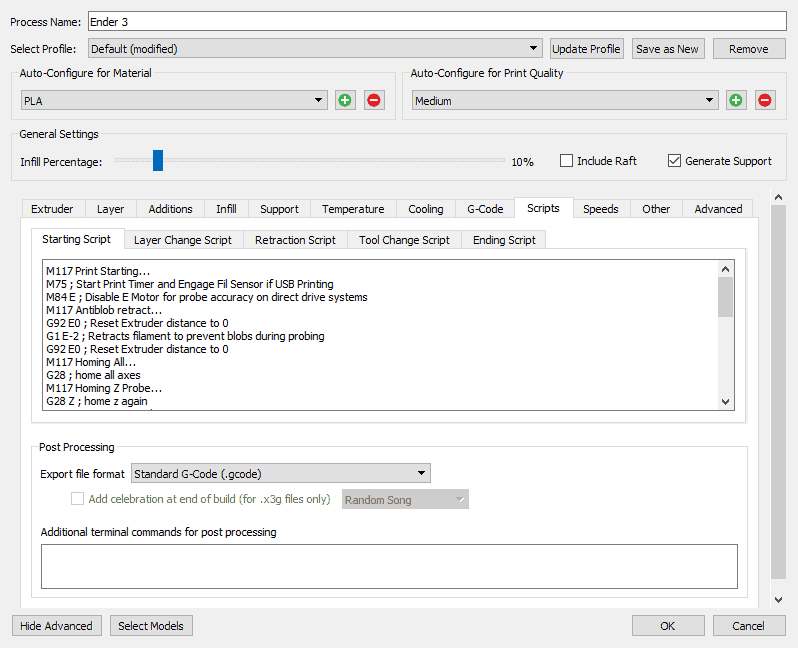Viewport: 798px width, 648px height.
Task: Click the Remove profile button
Action: 749,49
